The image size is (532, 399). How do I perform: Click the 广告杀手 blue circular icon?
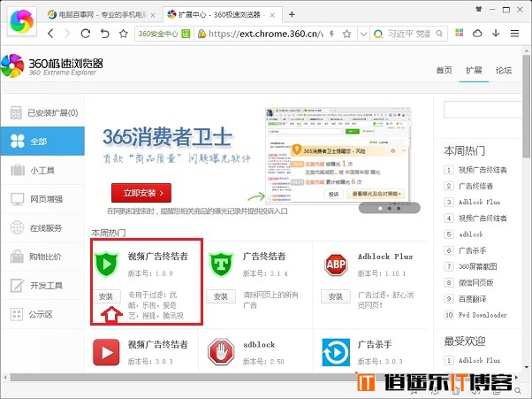coord(336,352)
